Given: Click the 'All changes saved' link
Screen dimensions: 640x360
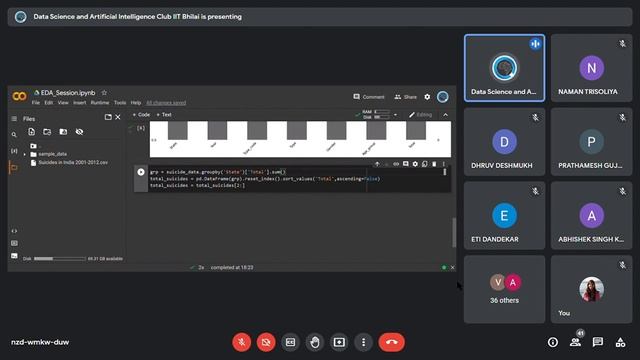Looking at the screenshot, I should pyautogui.click(x=166, y=102).
